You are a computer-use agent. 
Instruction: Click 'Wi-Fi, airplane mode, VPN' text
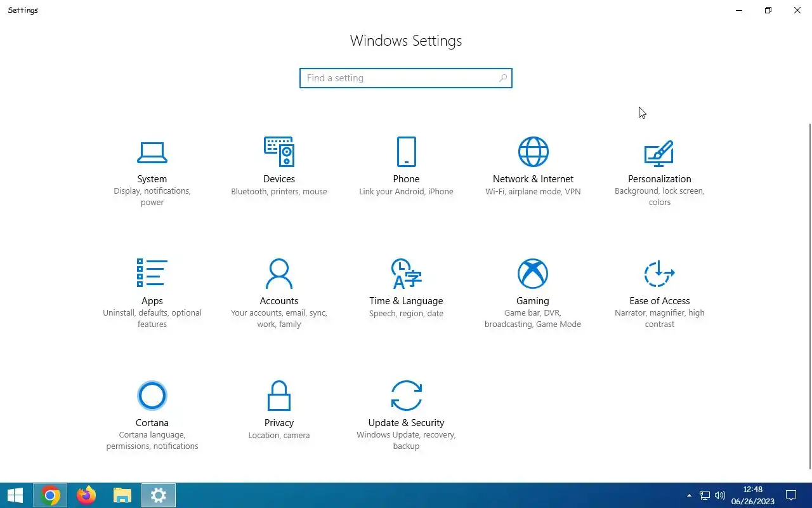click(533, 192)
